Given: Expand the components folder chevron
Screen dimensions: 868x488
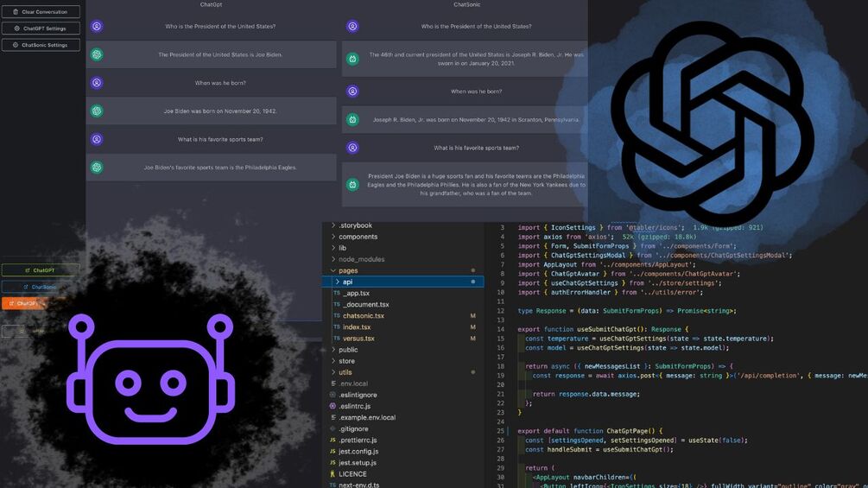Looking at the screenshot, I should point(333,237).
